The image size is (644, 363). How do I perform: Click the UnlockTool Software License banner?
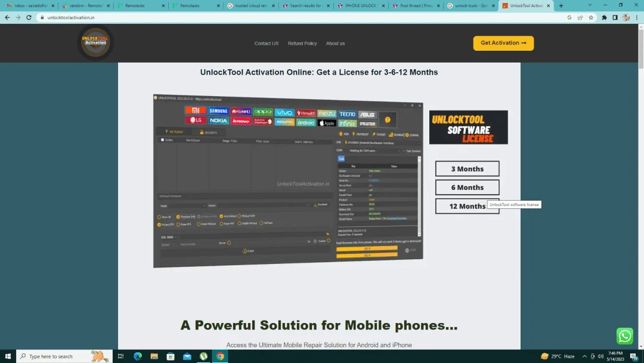tap(469, 127)
